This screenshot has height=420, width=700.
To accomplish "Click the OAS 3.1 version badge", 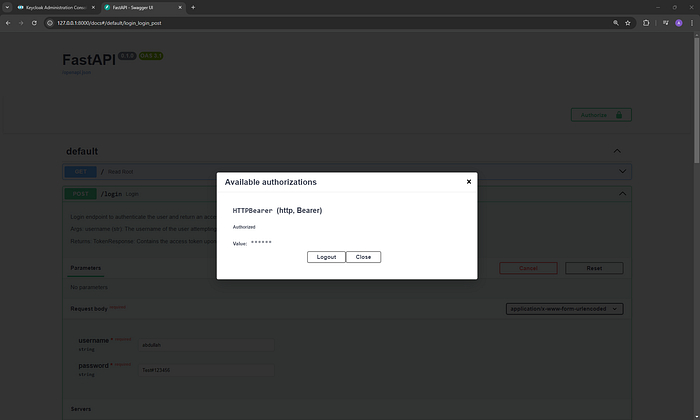I will (151, 56).
